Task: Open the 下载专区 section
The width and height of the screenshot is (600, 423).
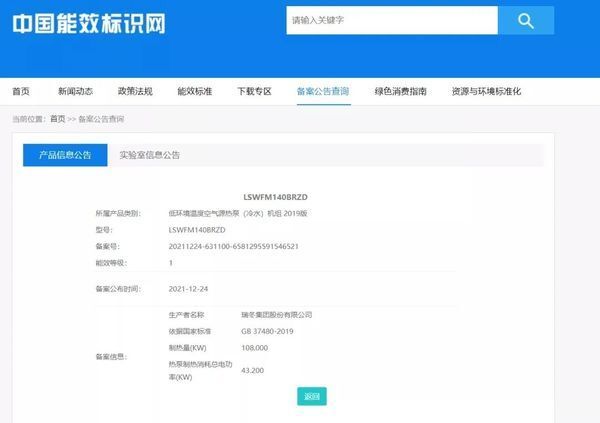Action: point(254,91)
